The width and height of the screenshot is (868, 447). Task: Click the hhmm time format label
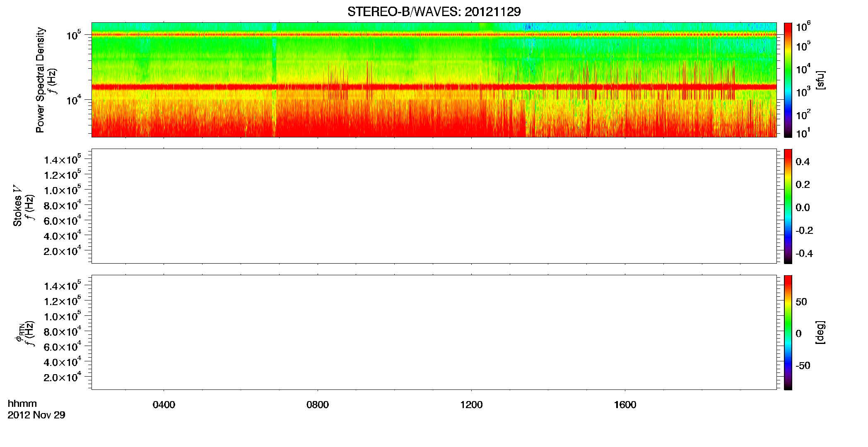click(22, 404)
